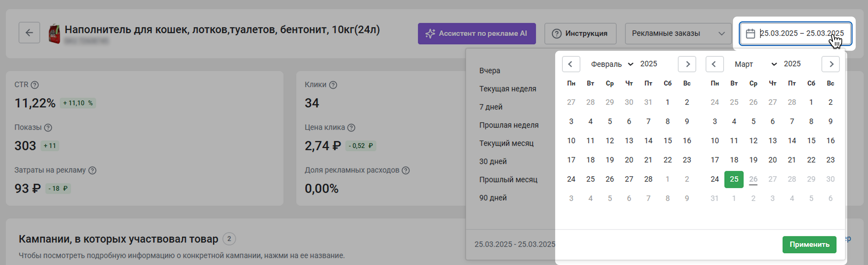Click the Показы value 303
The height and width of the screenshot is (265, 868).
point(25,146)
